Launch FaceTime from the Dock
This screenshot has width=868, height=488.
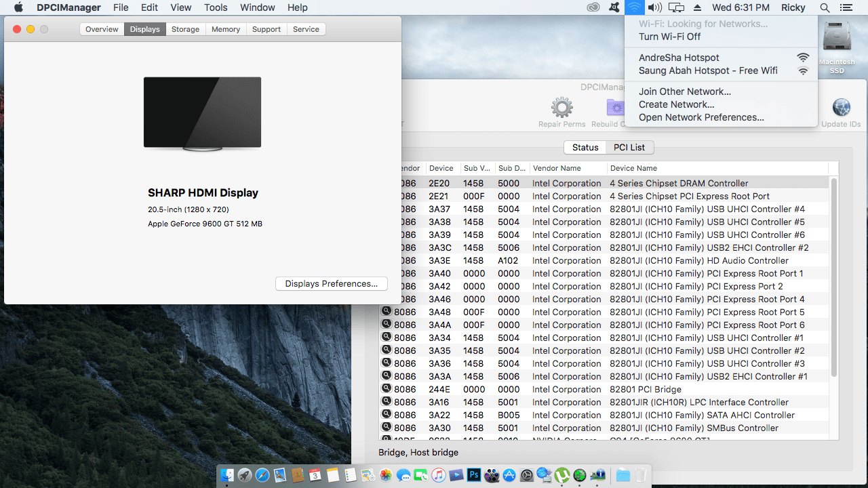(x=421, y=475)
